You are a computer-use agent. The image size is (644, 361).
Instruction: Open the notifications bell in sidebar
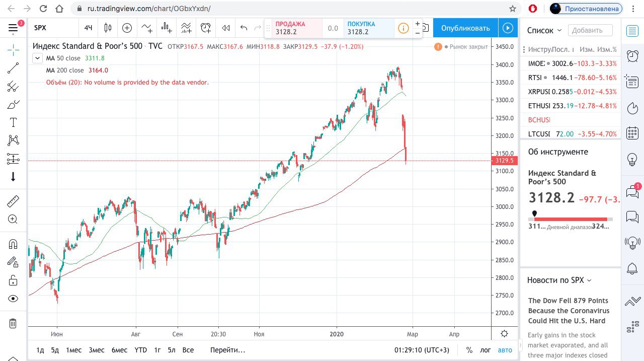tap(632, 269)
